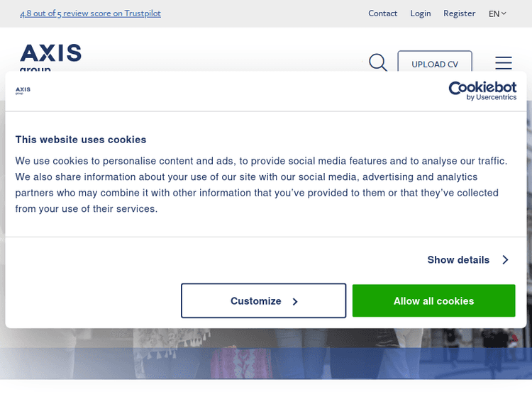
Task: Click the 'This website uses cookies' heading
Action: pyautogui.click(x=81, y=140)
